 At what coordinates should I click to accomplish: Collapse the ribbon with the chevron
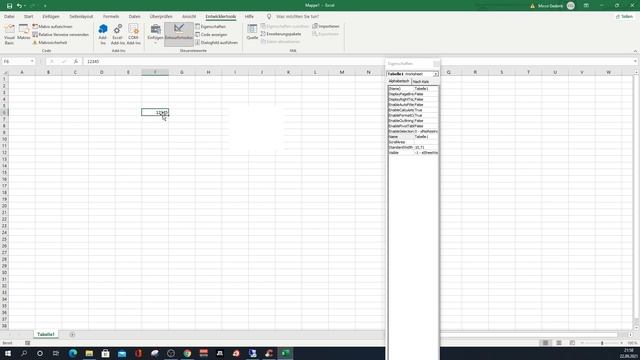pos(635,51)
